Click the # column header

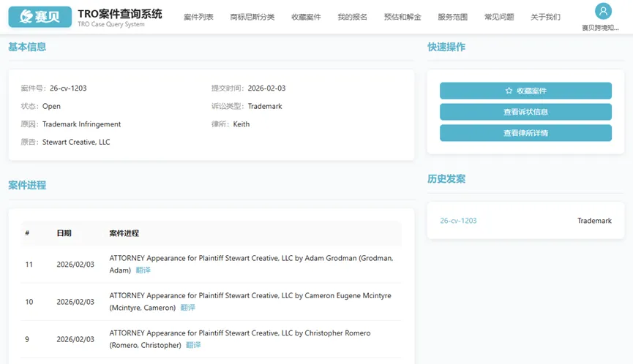pyautogui.click(x=27, y=233)
